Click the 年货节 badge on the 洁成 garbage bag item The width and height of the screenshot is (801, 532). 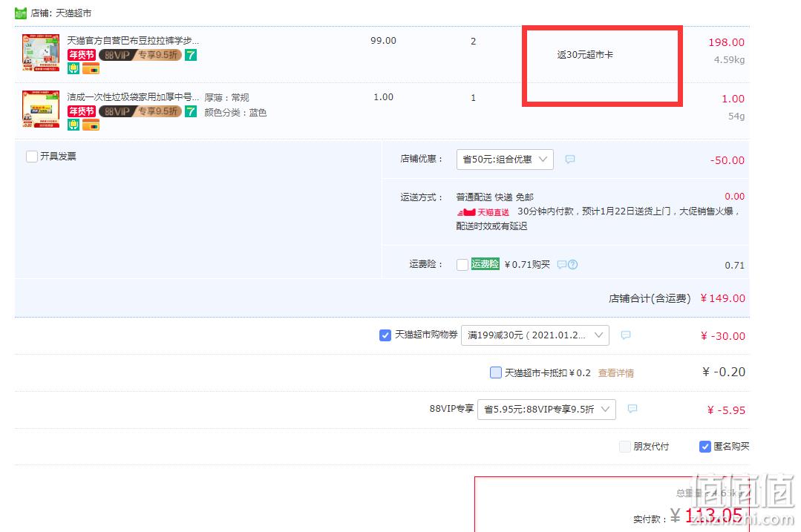point(82,111)
